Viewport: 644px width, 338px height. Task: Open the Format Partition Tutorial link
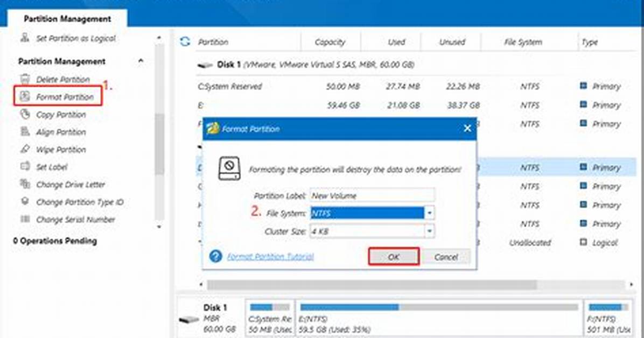(270, 256)
